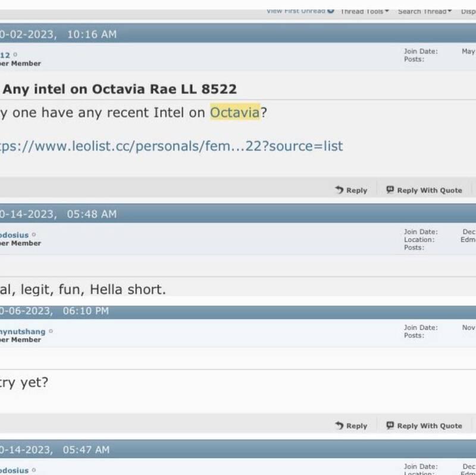Open the Thread Tools dropdown

pyautogui.click(x=365, y=11)
